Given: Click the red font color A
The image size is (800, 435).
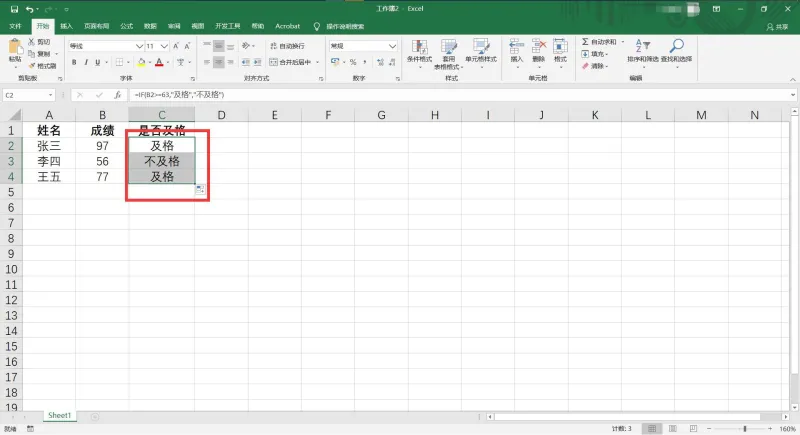Looking at the screenshot, I should point(159,62).
